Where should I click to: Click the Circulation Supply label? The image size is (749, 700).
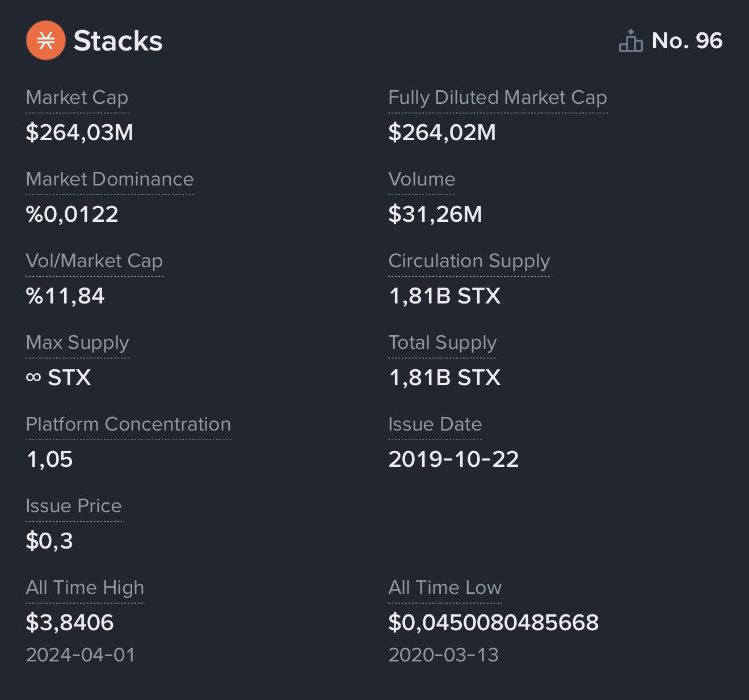click(469, 261)
